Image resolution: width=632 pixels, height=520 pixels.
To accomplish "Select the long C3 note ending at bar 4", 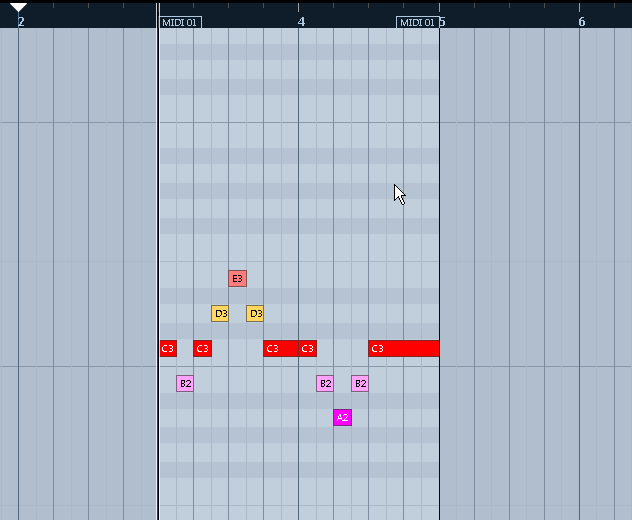I will 281,349.
